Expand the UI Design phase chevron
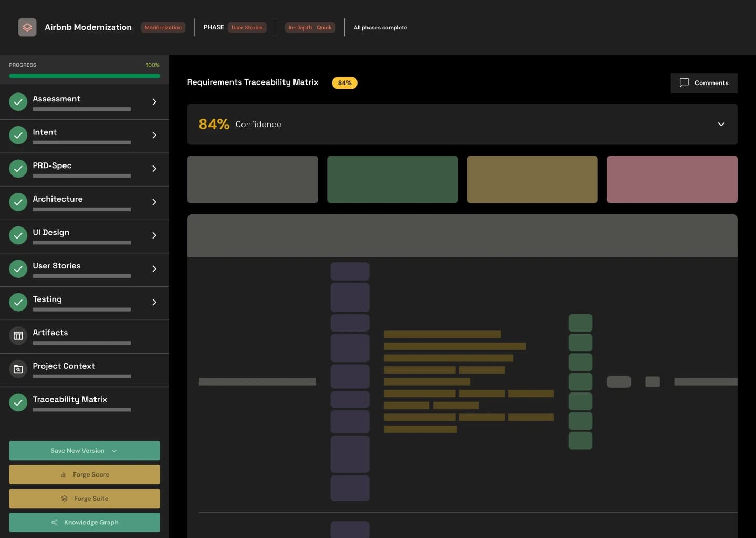 [x=154, y=235]
